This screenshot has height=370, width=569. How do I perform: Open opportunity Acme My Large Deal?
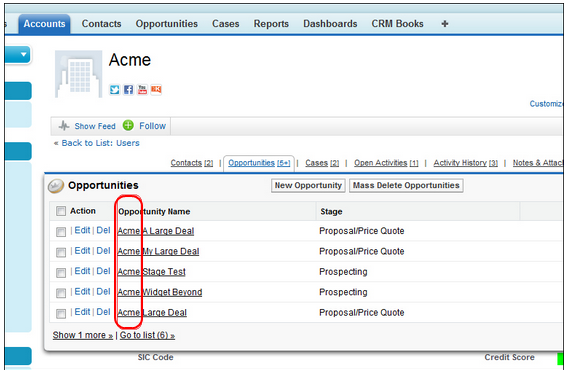[x=158, y=251]
